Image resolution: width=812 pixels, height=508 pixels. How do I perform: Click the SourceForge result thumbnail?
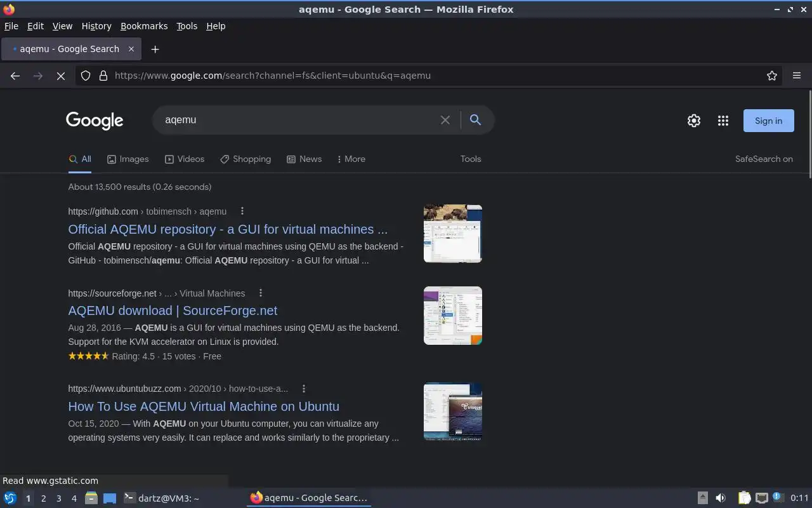453,316
